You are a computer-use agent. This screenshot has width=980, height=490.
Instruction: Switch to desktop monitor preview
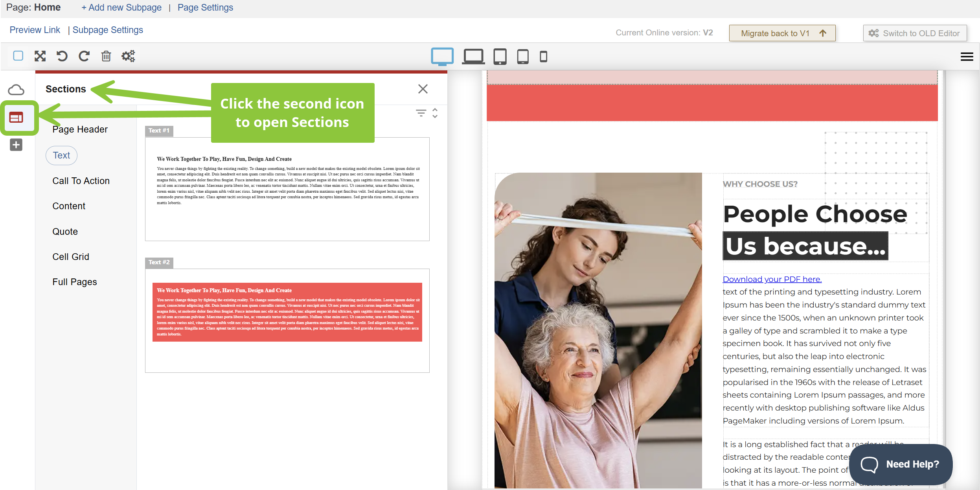(442, 57)
